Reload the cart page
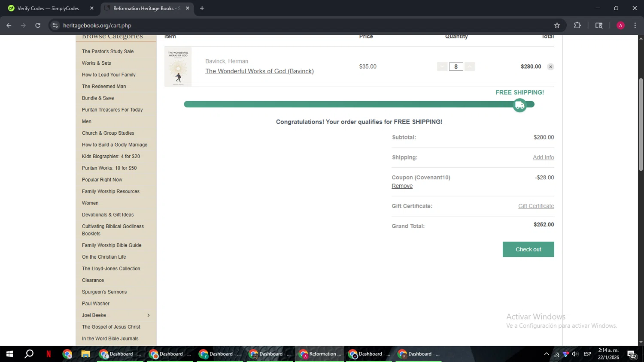This screenshot has width=644, height=362. pyautogui.click(x=38, y=25)
